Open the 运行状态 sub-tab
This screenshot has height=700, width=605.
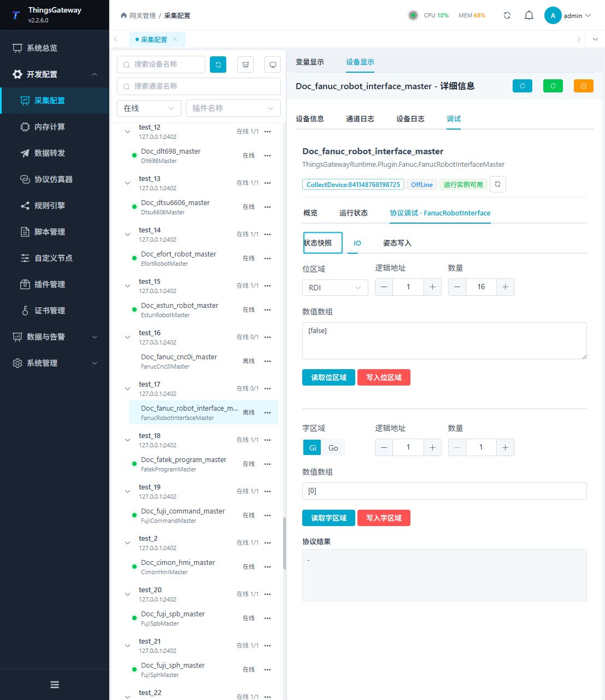(x=354, y=213)
